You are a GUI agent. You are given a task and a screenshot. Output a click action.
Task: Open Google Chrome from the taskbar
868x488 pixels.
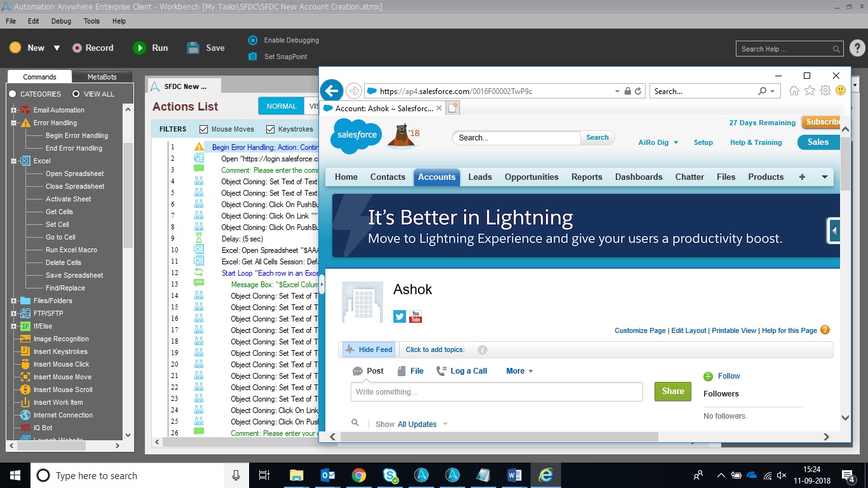358,475
